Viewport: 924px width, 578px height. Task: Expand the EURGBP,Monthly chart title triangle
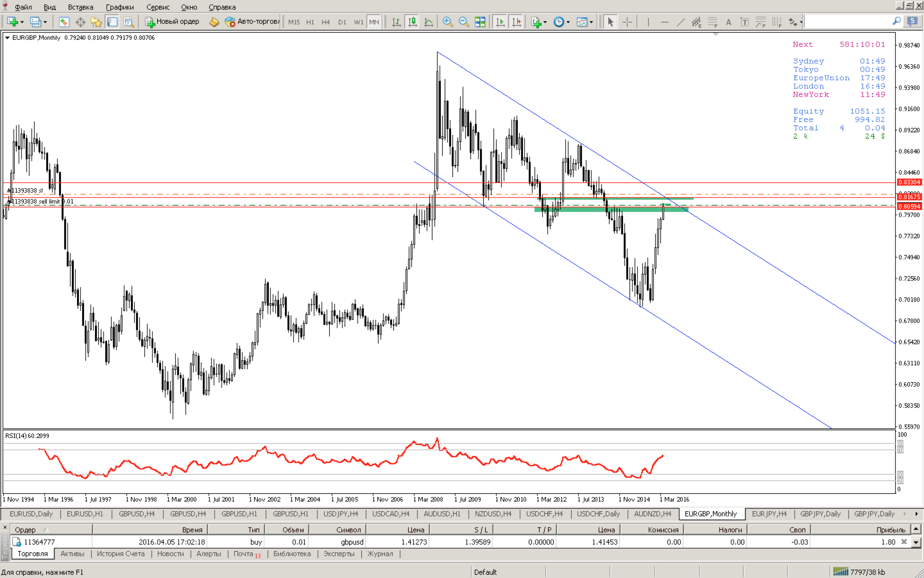tap(7, 38)
